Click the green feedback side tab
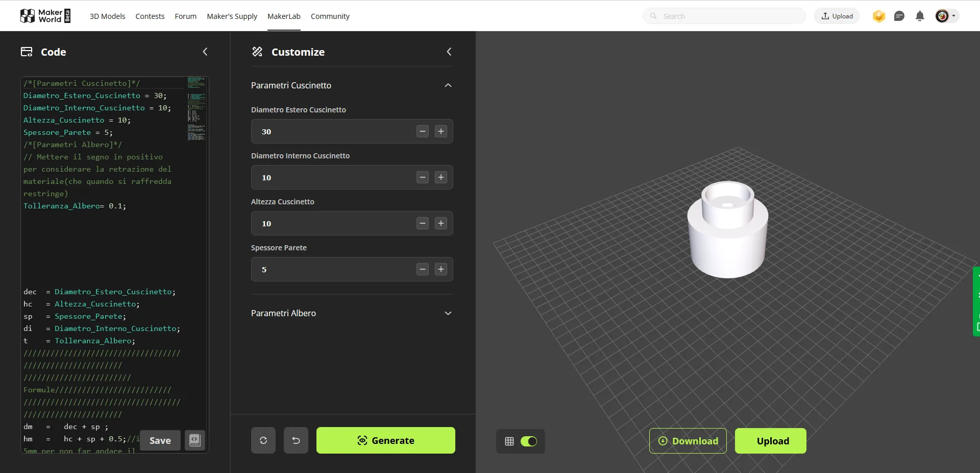Viewport: 980px width, 473px height. pos(976,301)
